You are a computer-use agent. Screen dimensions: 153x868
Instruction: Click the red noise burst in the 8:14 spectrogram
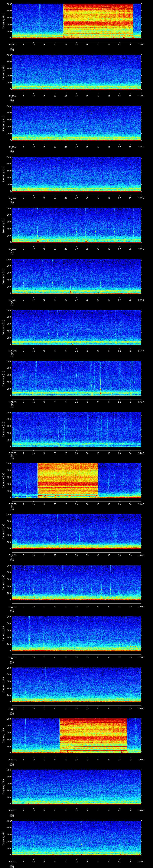(x=98, y=20)
